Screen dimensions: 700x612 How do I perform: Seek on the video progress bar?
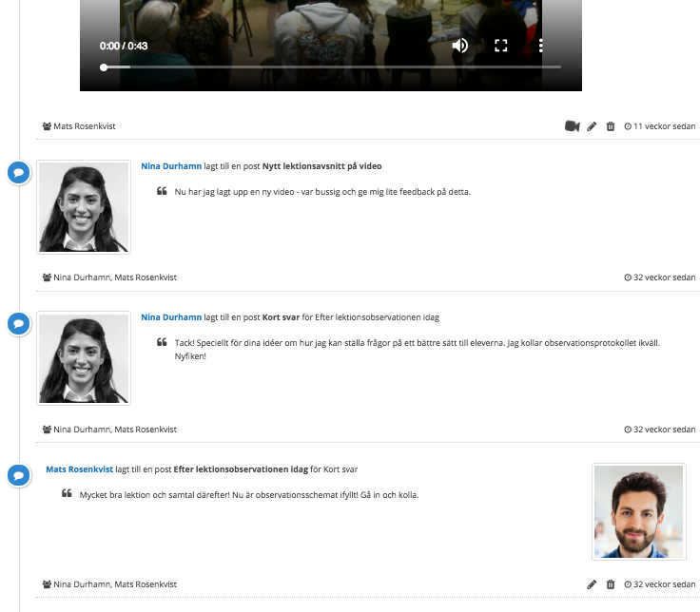[x=332, y=67]
